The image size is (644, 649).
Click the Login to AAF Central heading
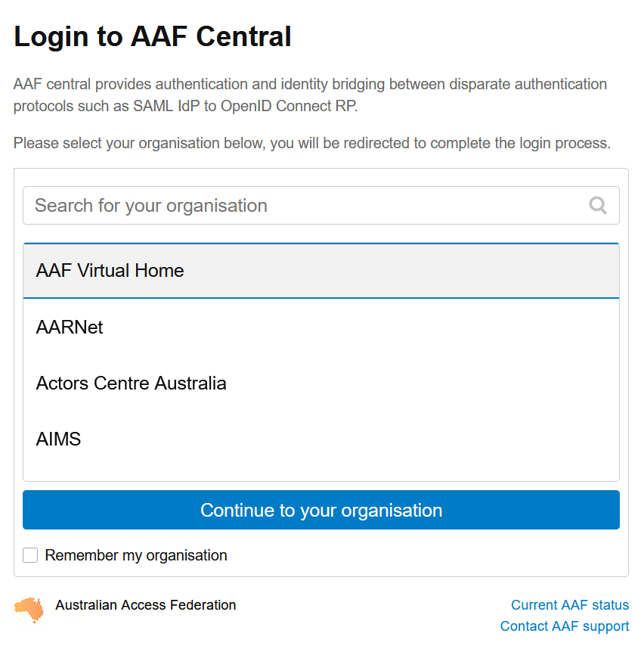point(153,36)
